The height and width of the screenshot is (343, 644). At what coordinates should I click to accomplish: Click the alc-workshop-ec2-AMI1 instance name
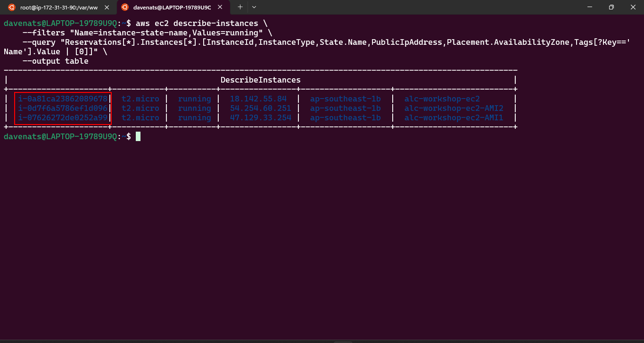(x=454, y=118)
